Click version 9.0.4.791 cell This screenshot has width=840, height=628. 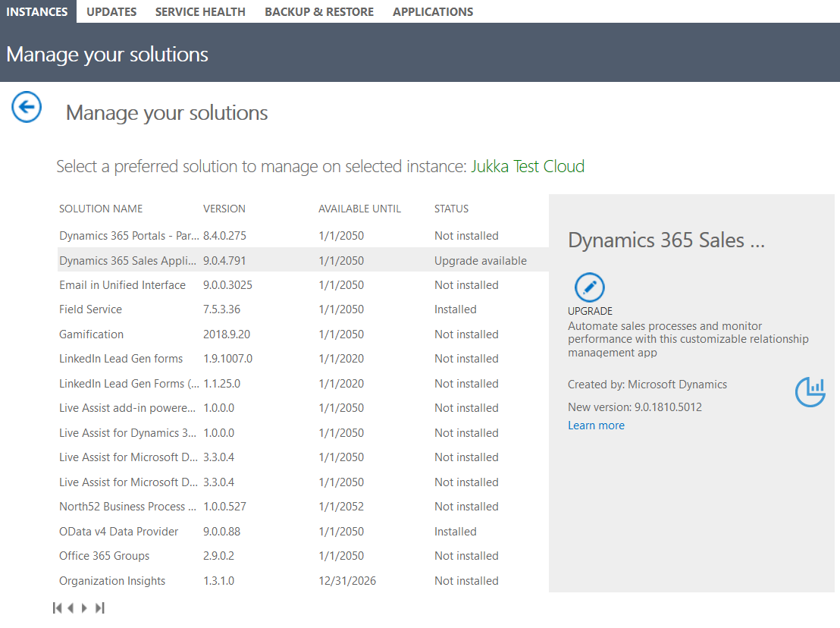pyautogui.click(x=224, y=261)
